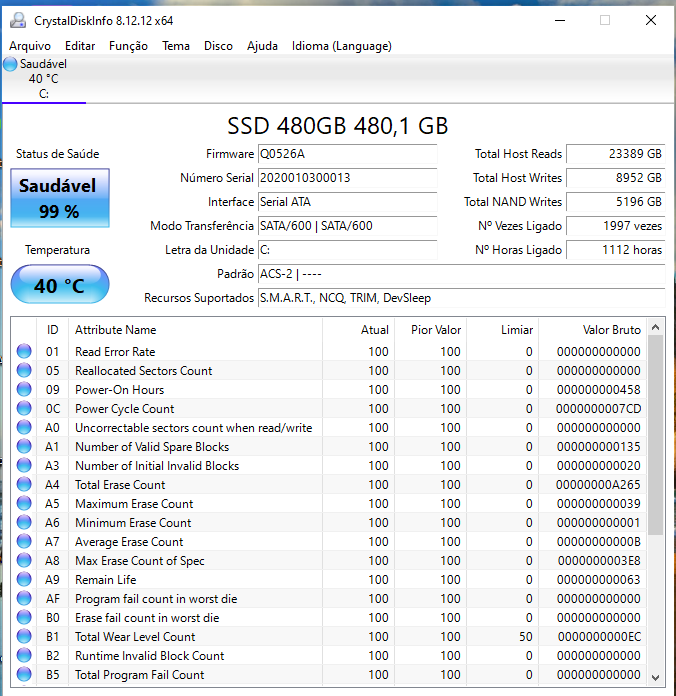This screenshot has width=676, height=696.
Task: Click status orb for Remain Life row
Action: pyautogui.click(x=24, y=579)
